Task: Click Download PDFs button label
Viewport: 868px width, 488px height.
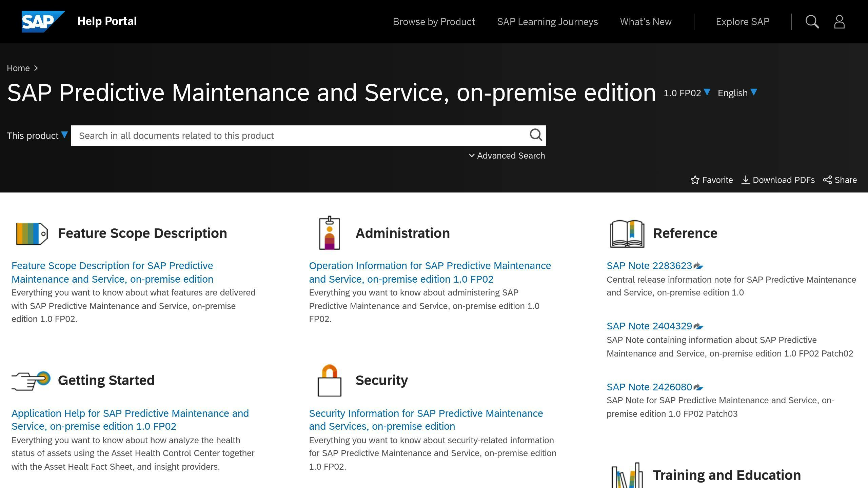Action: pyautogui.click(x=784, y=180)
